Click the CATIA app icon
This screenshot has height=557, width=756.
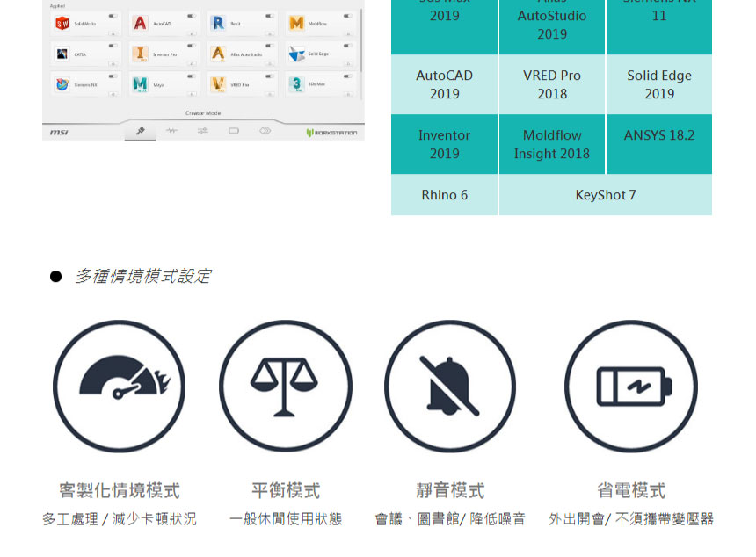tap(62, 54)
